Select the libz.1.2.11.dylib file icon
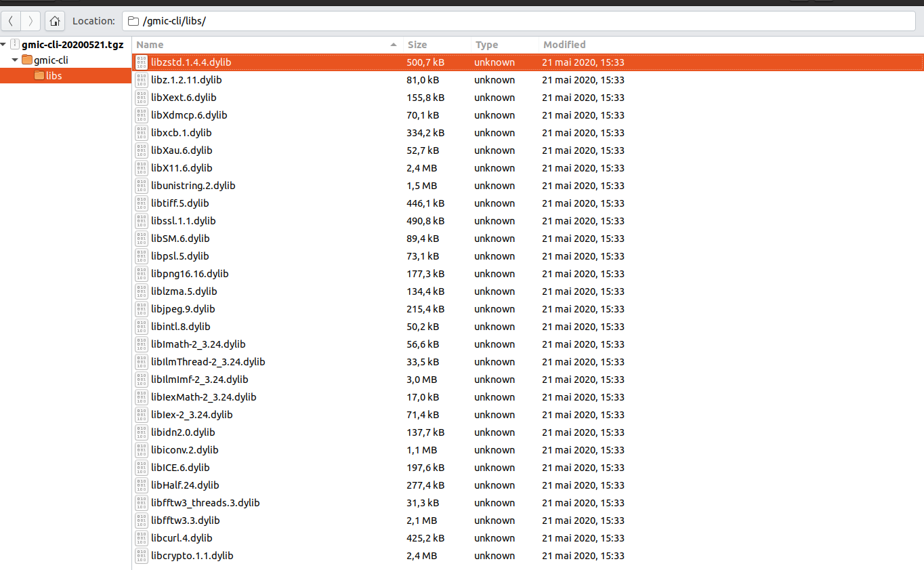Image resolution: width=924 pixels, height=570 pixels. click(x=142, y=80)
